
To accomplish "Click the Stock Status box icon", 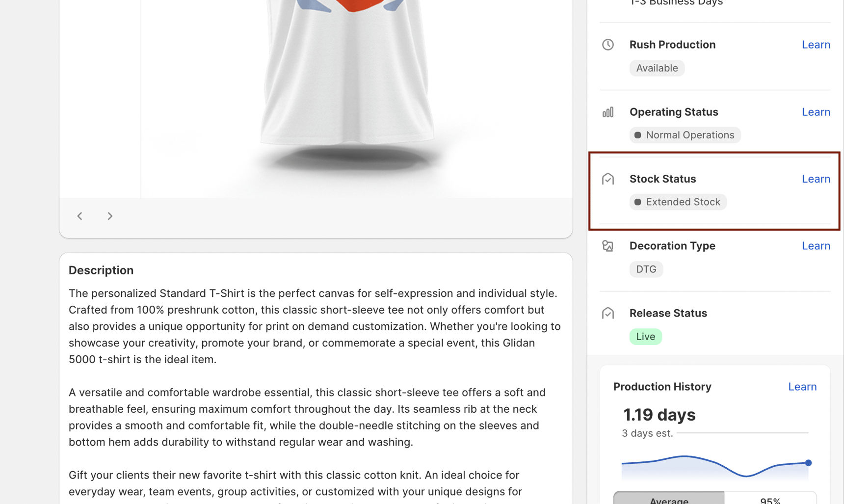I will point(608,179).
